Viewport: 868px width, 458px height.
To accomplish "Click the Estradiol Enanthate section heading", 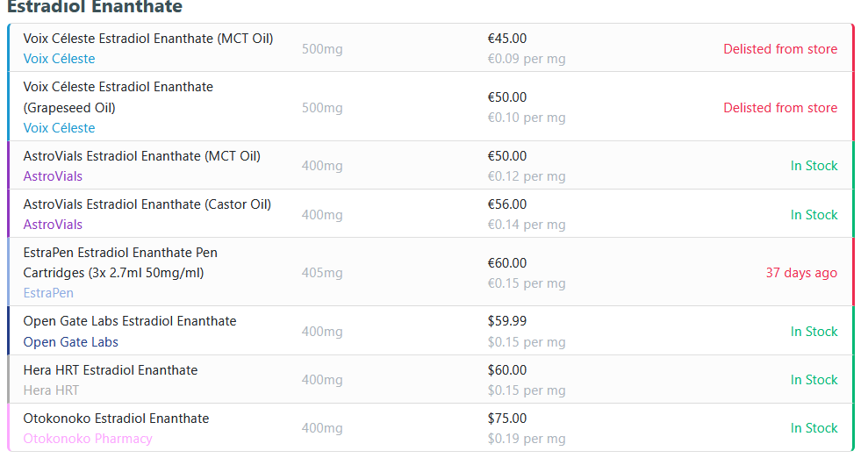I will tap(95, 8).
